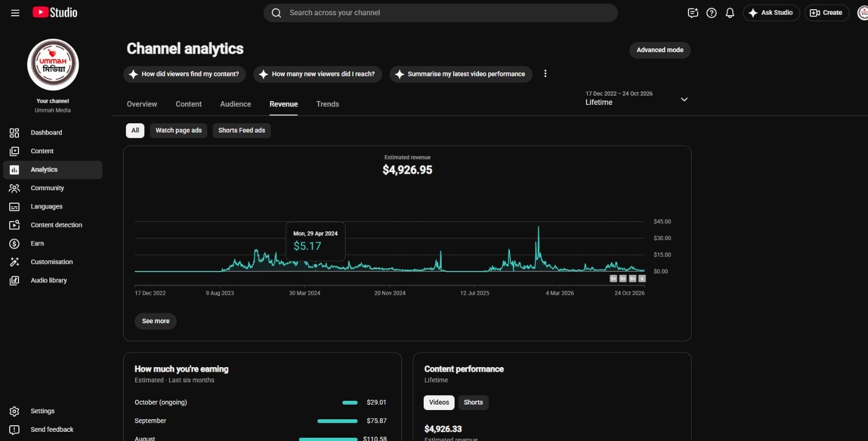Open Customisation magic wand item

[x=53, y=262]
